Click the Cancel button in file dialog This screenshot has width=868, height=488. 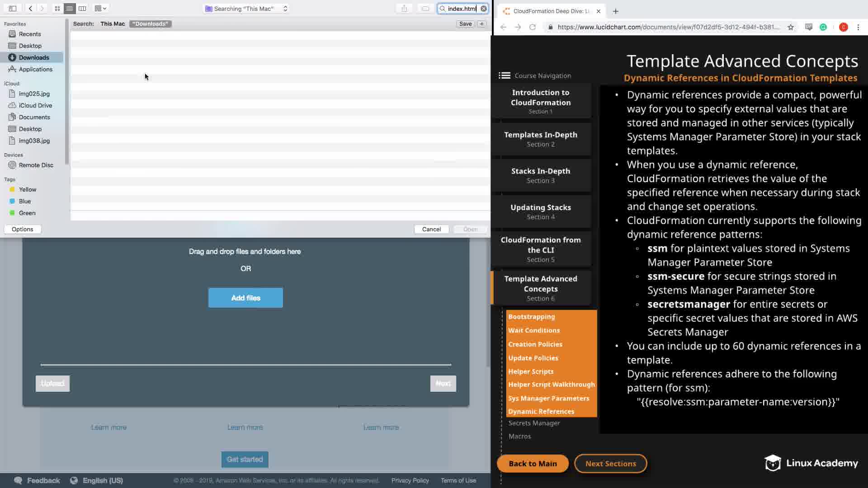[x=431, y=229]
